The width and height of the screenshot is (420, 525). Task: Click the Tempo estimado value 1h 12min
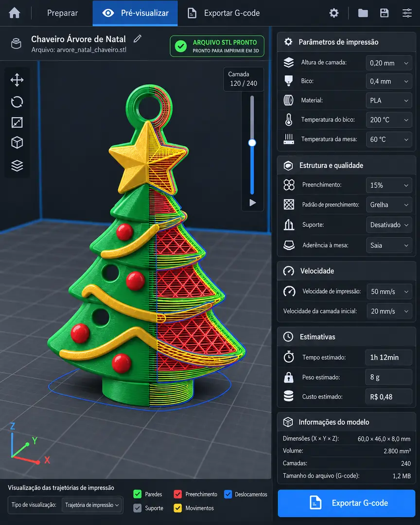(x=388, y=358)
